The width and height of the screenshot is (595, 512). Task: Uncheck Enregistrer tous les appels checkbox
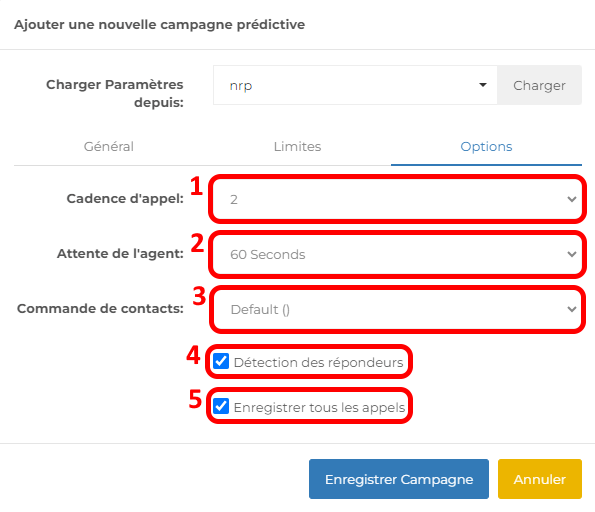click(x=221, y=406)
